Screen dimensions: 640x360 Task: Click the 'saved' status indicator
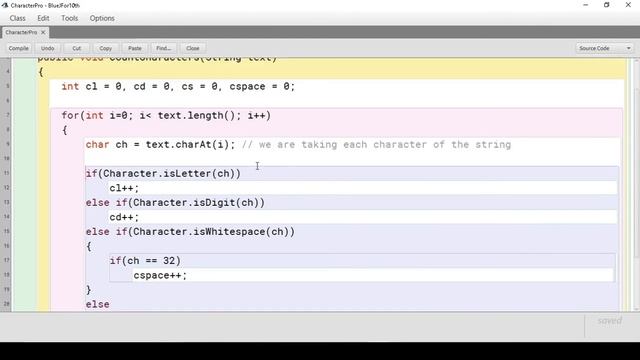610,321
